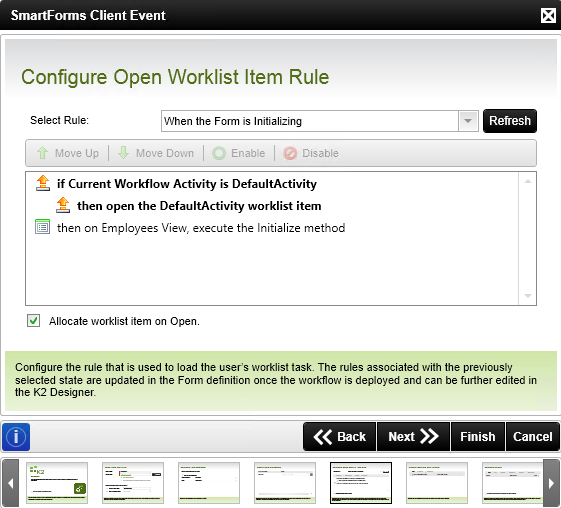Click the blue info help icon
This screenshot has height=508, width=561.
(16, 436)
